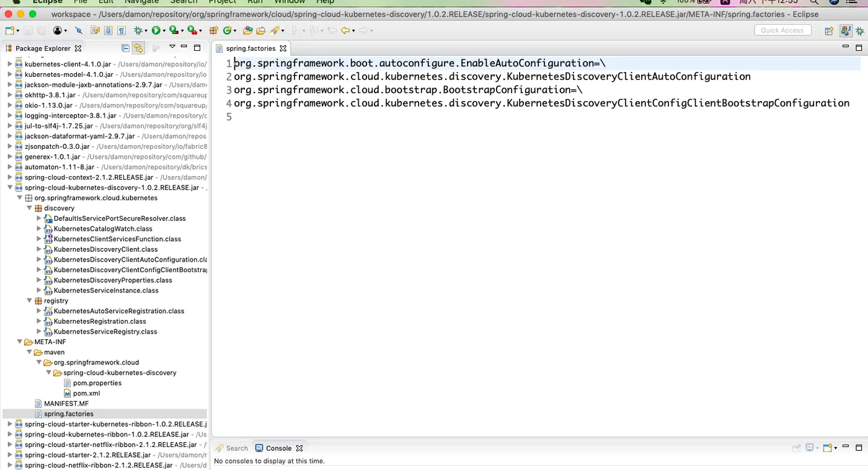Expand KubernetesDiscoveryClient.class node
This screenshot has height=470, width=868.
(39, 249)
